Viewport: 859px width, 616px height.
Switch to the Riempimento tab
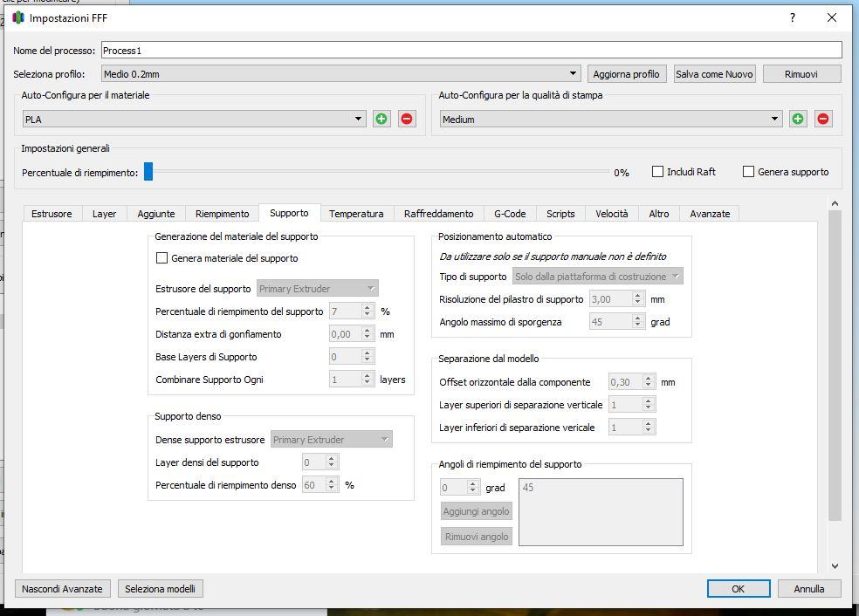coord(222,214)
